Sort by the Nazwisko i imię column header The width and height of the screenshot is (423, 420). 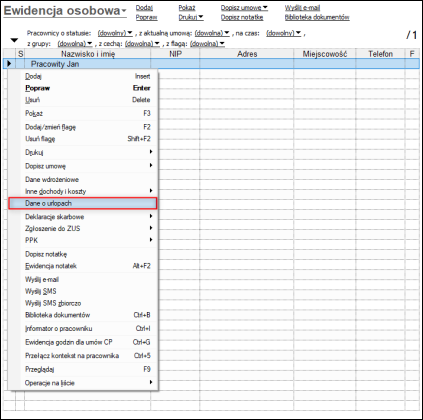[x=88, y=54]
